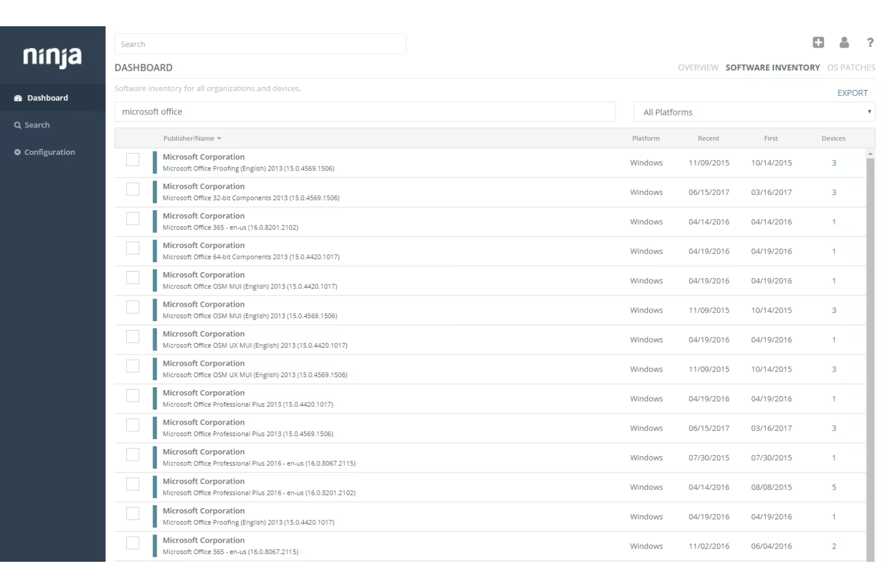Open the All Platforms dropdown

click(x=754, y=112)
